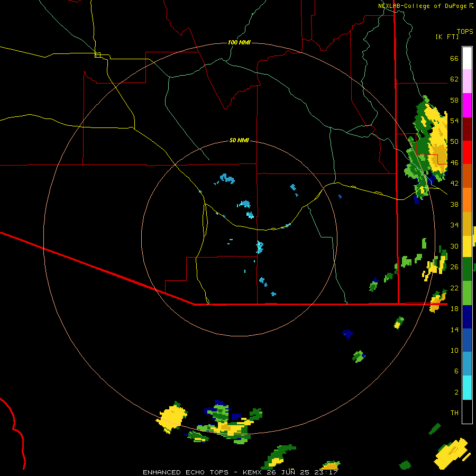Pick the navy blue legend color band
The image size is (476, 476).
point(467,317)
